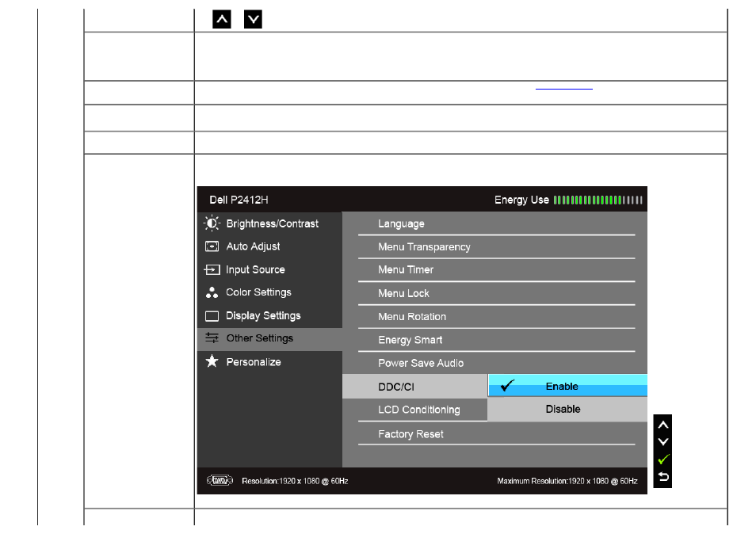Click the Input Source arrow icon
The height and width of the screenshot is (534, 756).
tap(212, 269)
